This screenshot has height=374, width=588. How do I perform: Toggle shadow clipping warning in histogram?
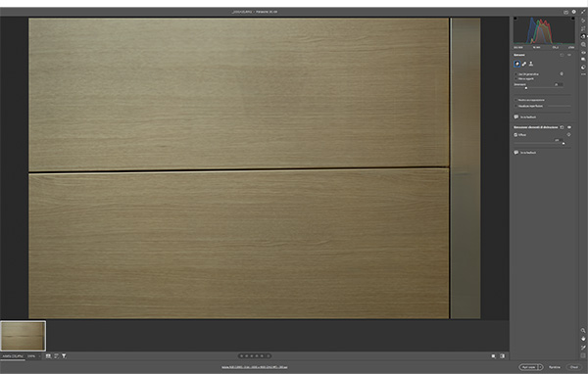coord(515,19)
